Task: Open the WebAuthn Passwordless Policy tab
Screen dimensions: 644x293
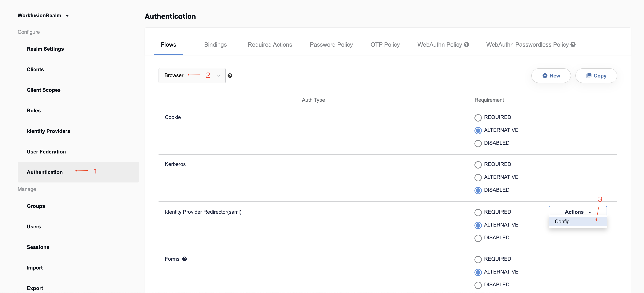Action: click(x=527, y=45)
